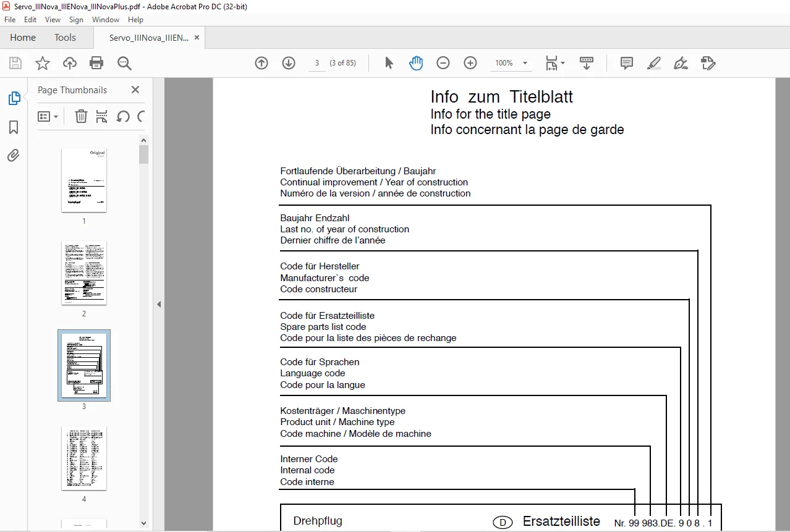Click the page number input field
Screen dimensions: 790x532
pos(316,63)
